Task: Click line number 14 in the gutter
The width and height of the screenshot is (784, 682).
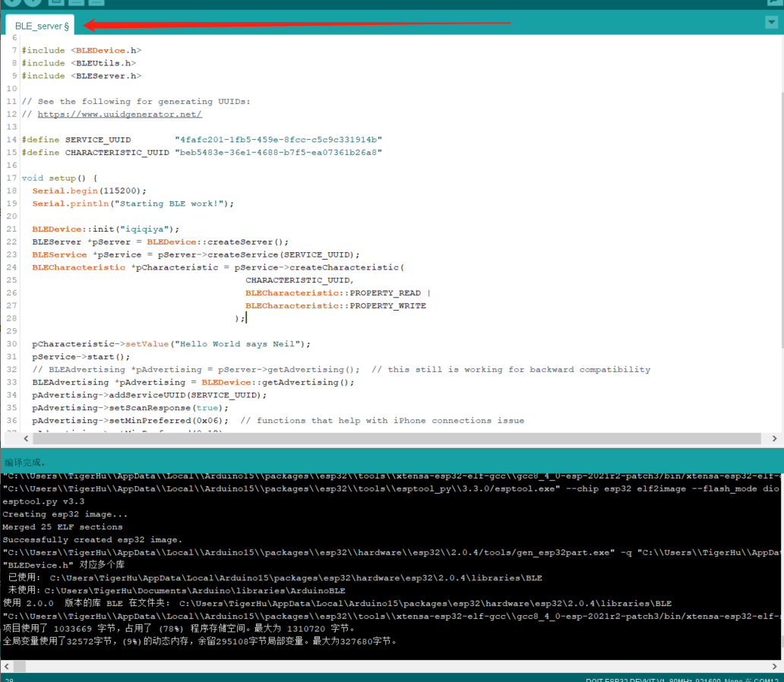Action: tap(11, 139)
